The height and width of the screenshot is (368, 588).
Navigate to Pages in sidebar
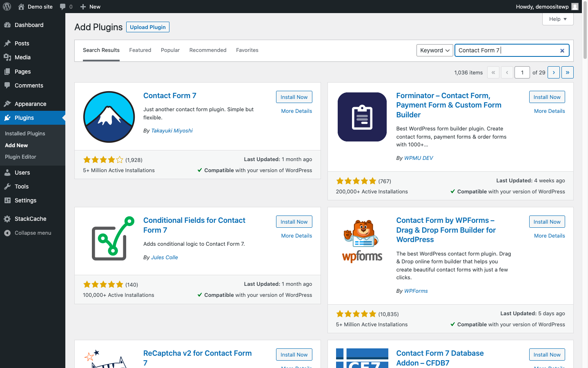(x=33, y=72)
